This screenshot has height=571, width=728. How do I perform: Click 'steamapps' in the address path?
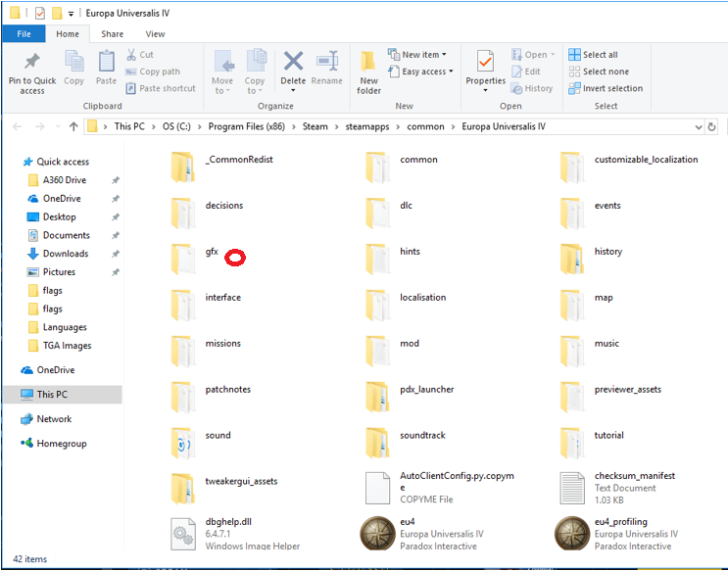coord(367,126)
